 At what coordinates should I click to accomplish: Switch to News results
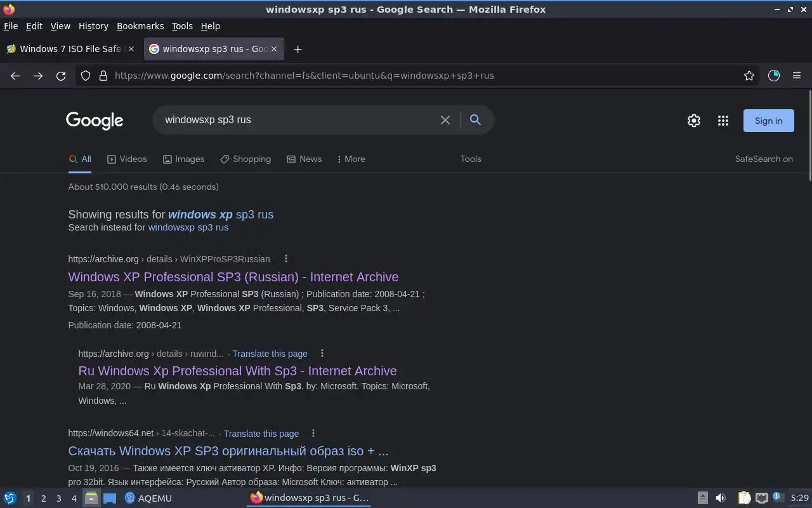pyautogui.click(x=304, y=159)
